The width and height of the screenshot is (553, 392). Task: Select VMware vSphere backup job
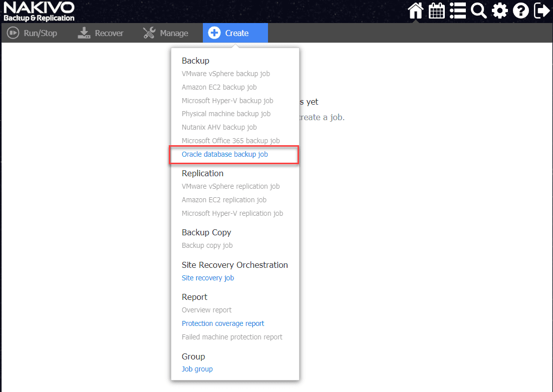[226, 74]
